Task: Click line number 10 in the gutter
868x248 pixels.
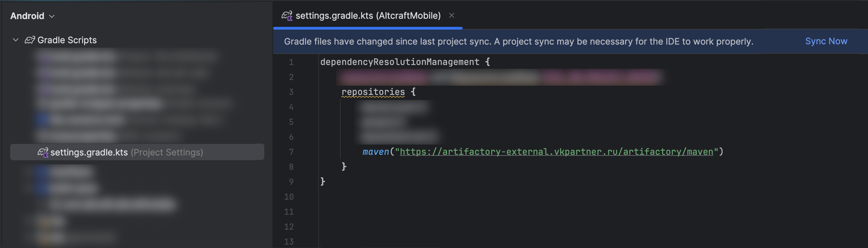Action: pyautogui.click(x=289, y=197)
